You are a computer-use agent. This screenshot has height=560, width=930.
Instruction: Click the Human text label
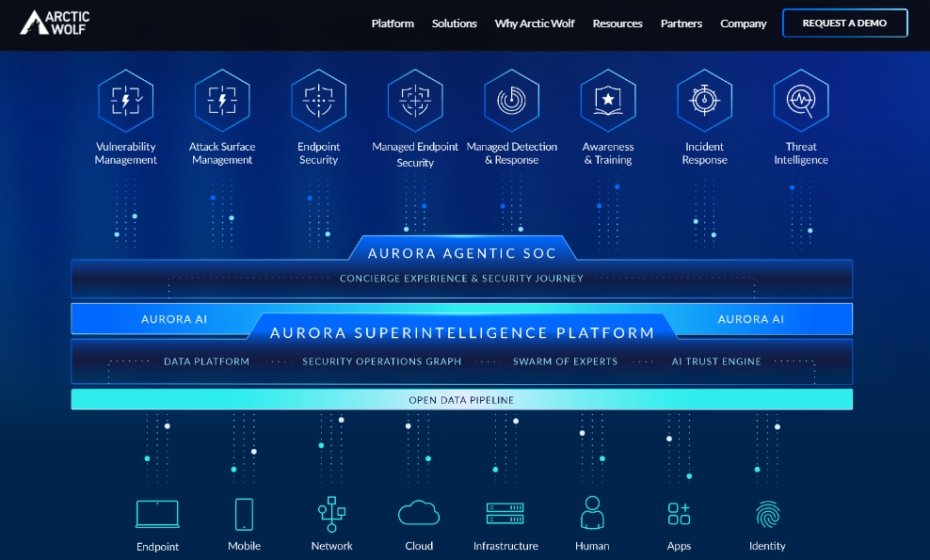[592, 546]
